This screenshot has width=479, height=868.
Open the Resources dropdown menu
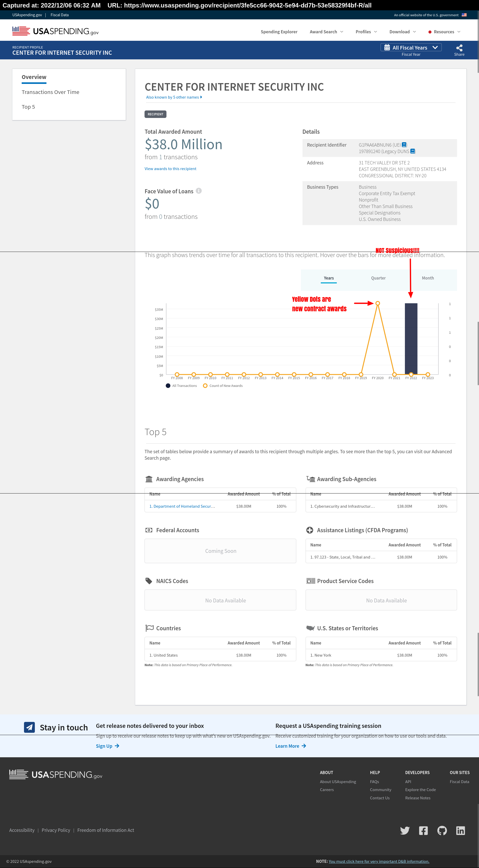point(444,32)
